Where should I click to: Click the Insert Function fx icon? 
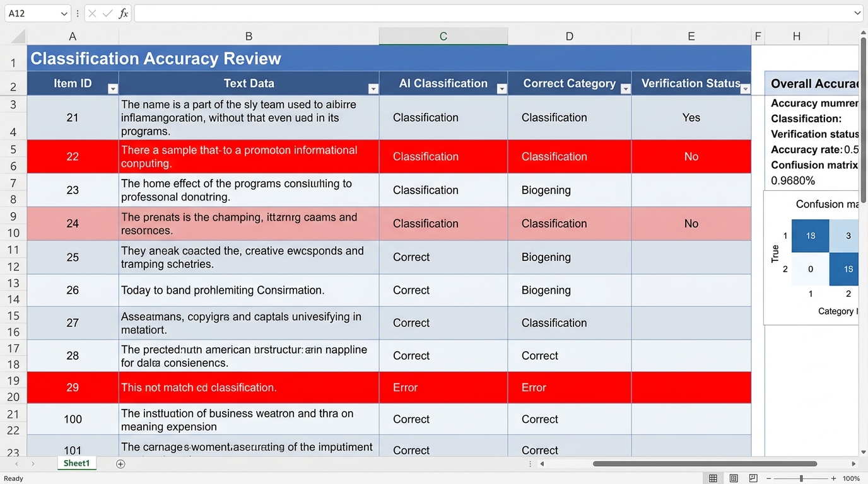click(x=124, y=13)
